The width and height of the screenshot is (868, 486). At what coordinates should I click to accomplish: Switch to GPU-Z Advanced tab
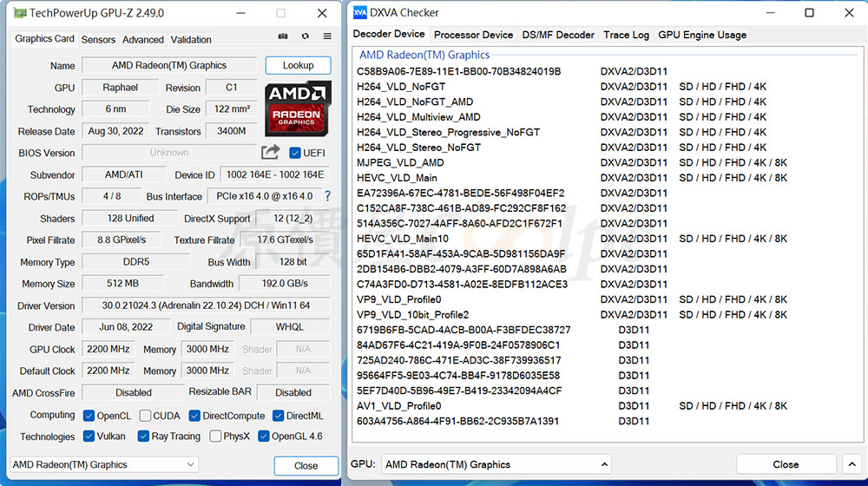point(143,40)
